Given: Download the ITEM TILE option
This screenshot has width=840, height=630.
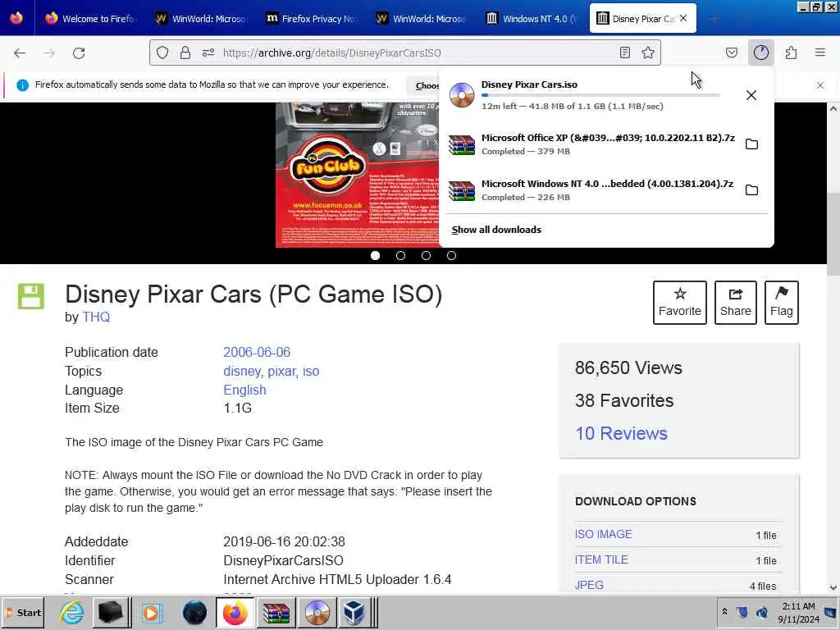Looking at the screenshot, I should 601,559.
